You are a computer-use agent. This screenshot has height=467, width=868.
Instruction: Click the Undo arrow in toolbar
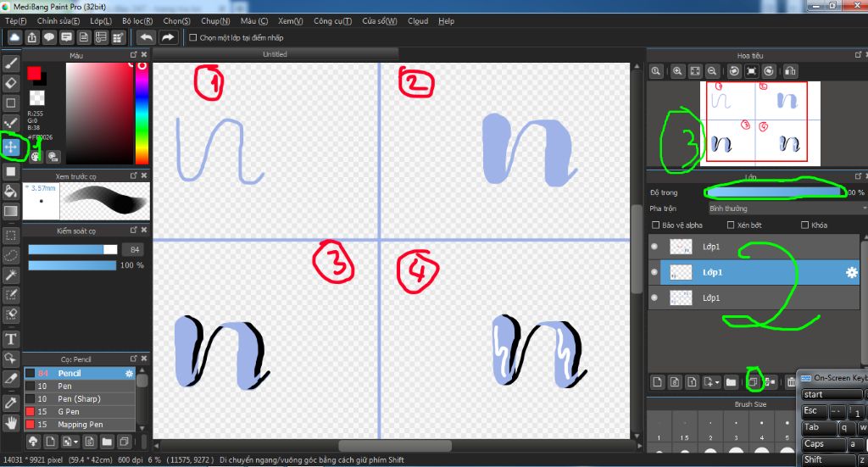tap(146, 37)
